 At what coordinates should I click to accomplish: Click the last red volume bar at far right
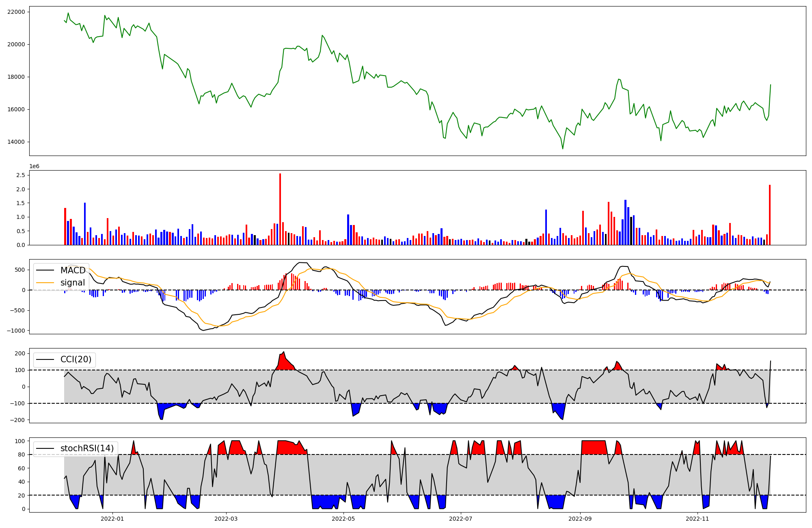[x=769, y=215]
